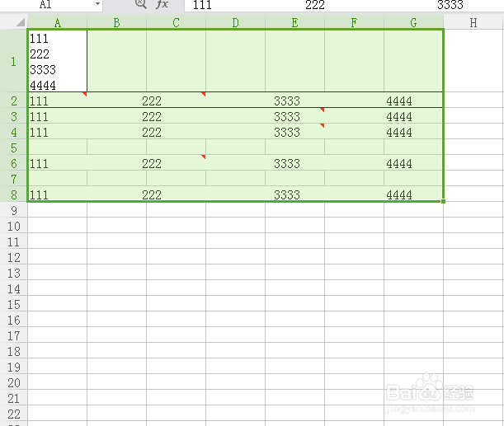Click 3333 in row 2
Screen dimensions: 504x426
click(x=287, y=101)
